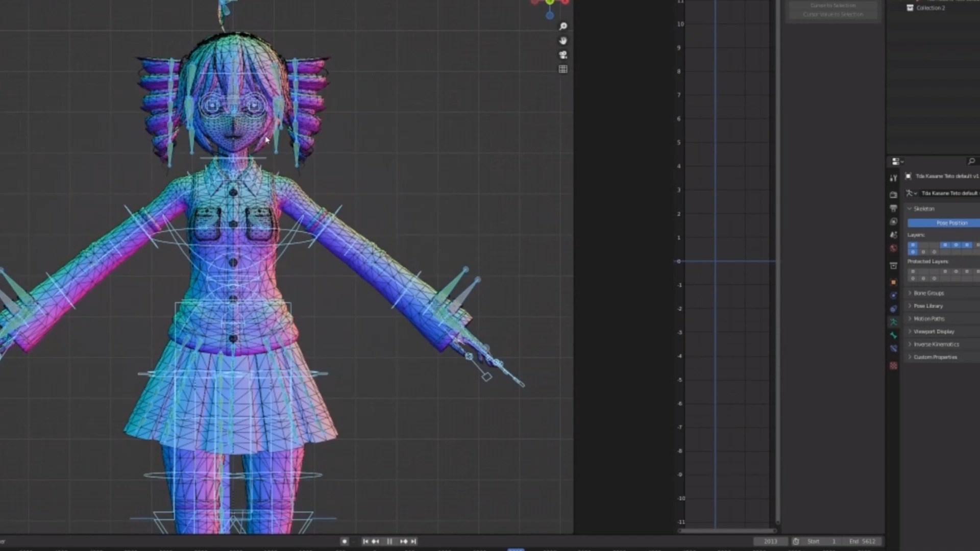Click the Pose Position button
The width and height of the screenshot is (980, 551).
tap(944, 223)
